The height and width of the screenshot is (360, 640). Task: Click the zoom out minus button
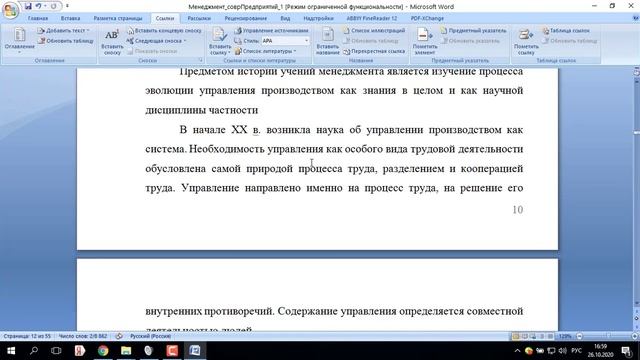[579, 336]
